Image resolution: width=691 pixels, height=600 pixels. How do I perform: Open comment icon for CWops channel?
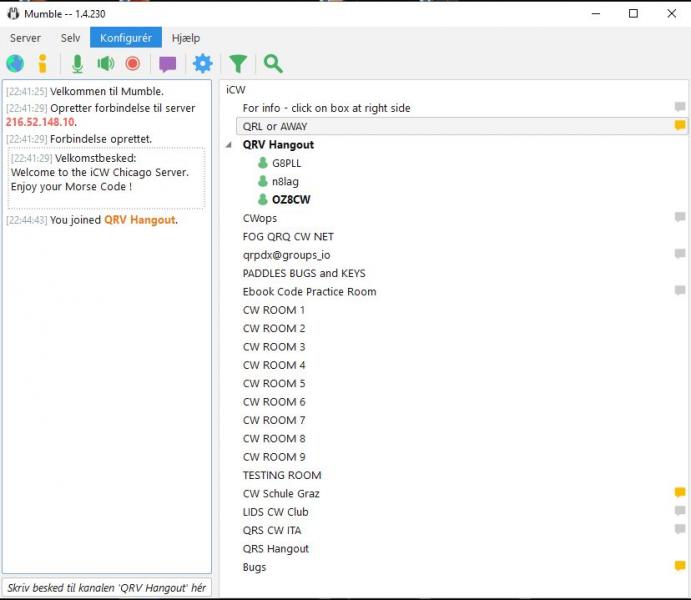(680, 217)
